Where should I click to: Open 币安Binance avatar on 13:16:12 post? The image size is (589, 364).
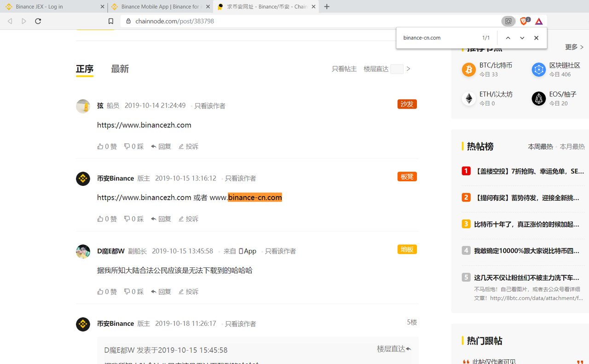pos(83,179)
